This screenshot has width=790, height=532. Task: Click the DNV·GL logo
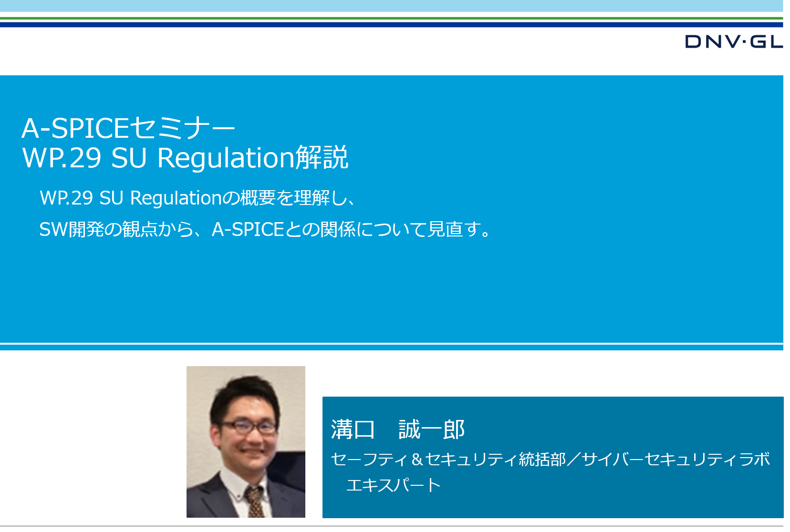734,41
